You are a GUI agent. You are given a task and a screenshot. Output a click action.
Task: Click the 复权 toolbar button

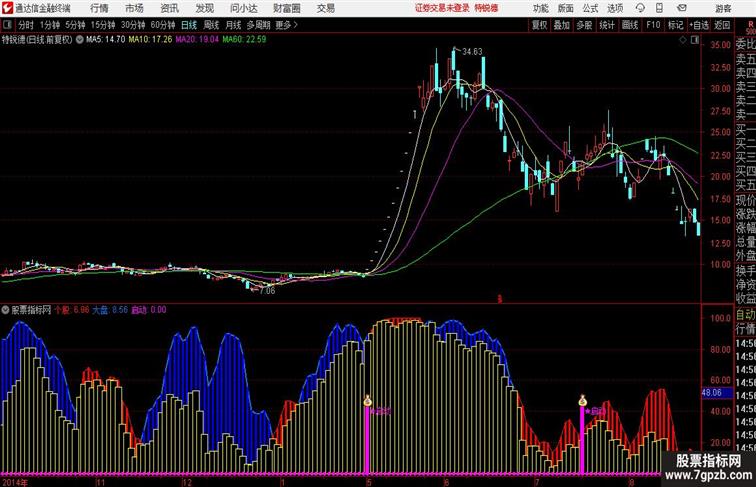[x=539, y=25]
